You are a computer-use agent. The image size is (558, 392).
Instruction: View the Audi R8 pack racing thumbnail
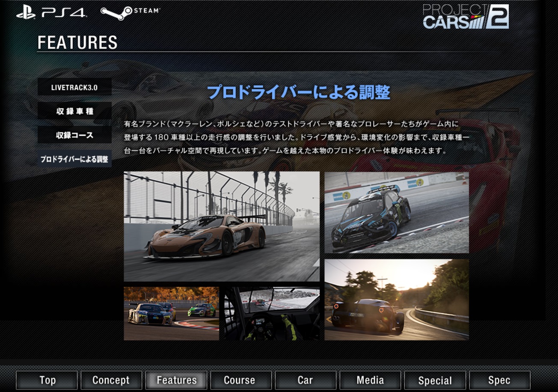tap(171, 314)
